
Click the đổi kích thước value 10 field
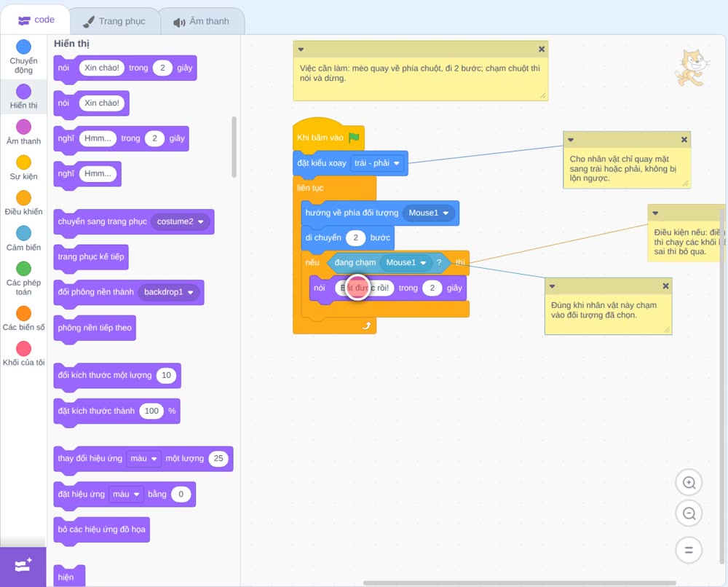coord(166,375)
